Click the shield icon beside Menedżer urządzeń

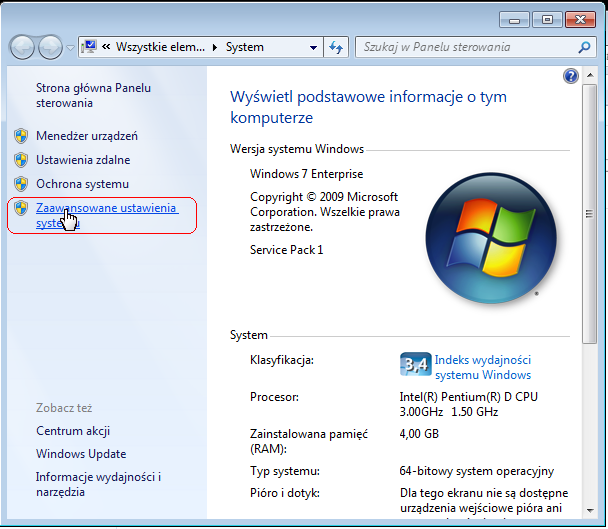(21, 136)
